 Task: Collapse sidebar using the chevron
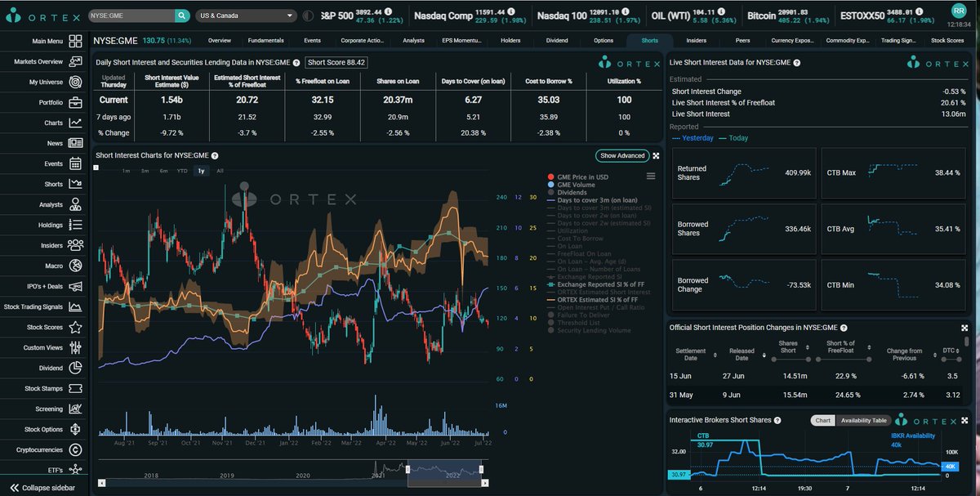coord(13,488)
